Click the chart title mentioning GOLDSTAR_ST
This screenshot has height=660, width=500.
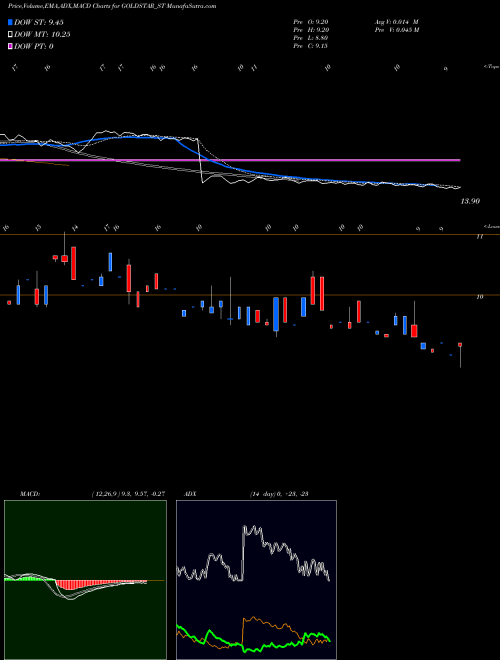(112, 6)
